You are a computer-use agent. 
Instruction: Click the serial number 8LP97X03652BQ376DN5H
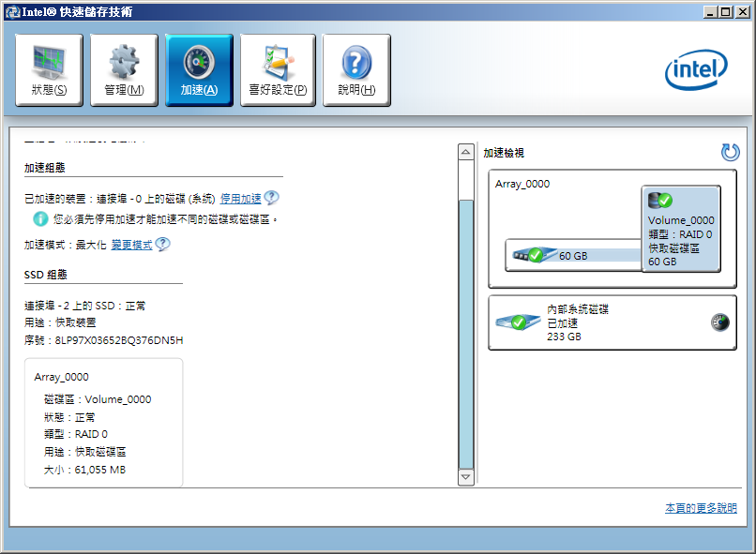tap(119, 340)
